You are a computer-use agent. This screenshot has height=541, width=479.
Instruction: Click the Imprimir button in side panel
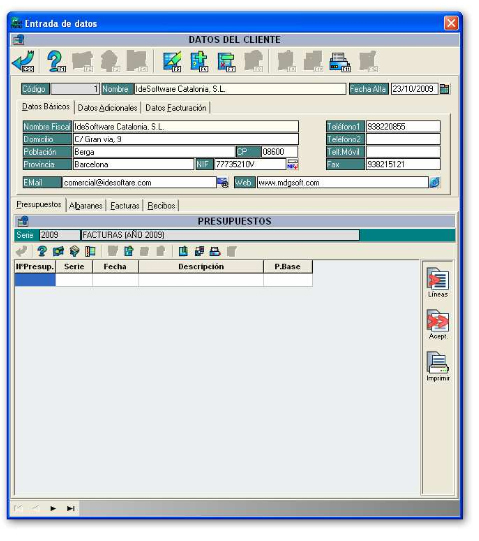[438, 366]
